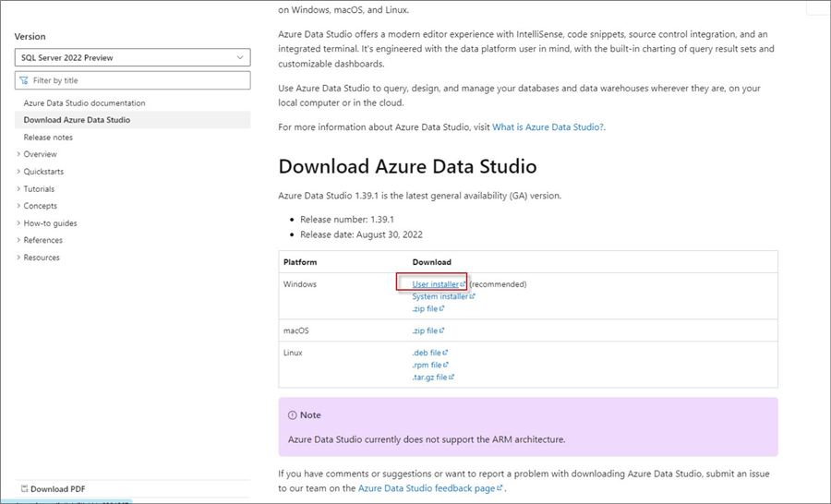The height and width of the screenshot is (504, 831).
Task: Click the Windows platform cell
Action: coord(300,284)
